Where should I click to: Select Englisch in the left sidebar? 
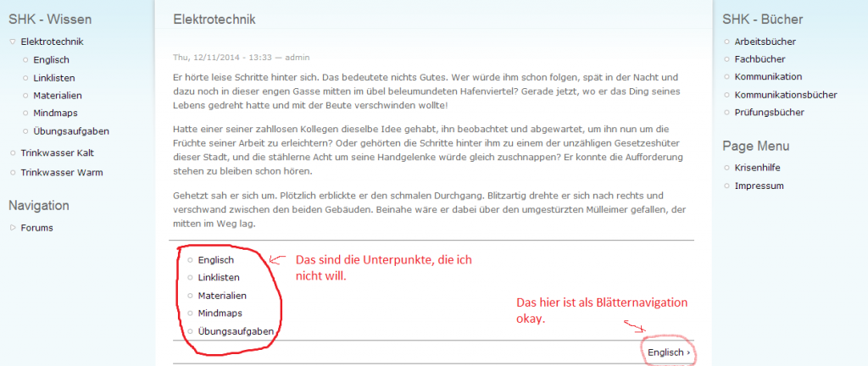(51, 59)
